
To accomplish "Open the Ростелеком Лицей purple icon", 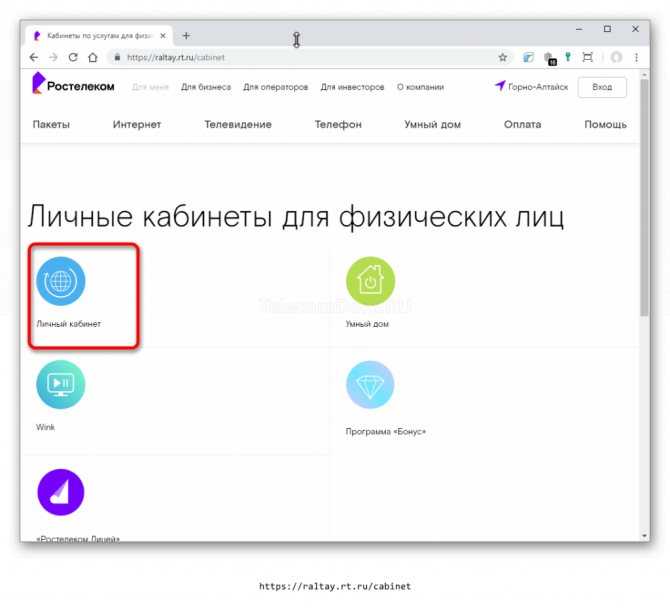I will click(61, 492).
